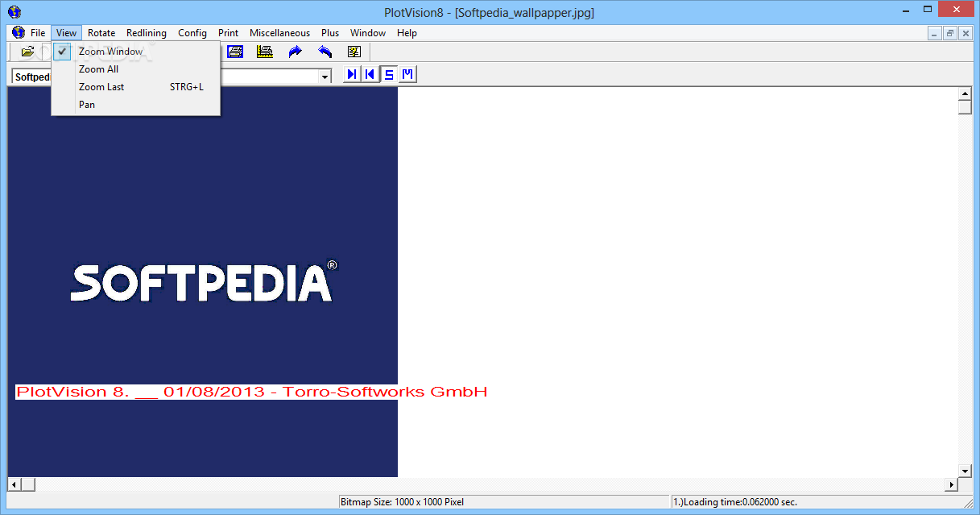Jump to last page arrow icon

pos(352,75)
